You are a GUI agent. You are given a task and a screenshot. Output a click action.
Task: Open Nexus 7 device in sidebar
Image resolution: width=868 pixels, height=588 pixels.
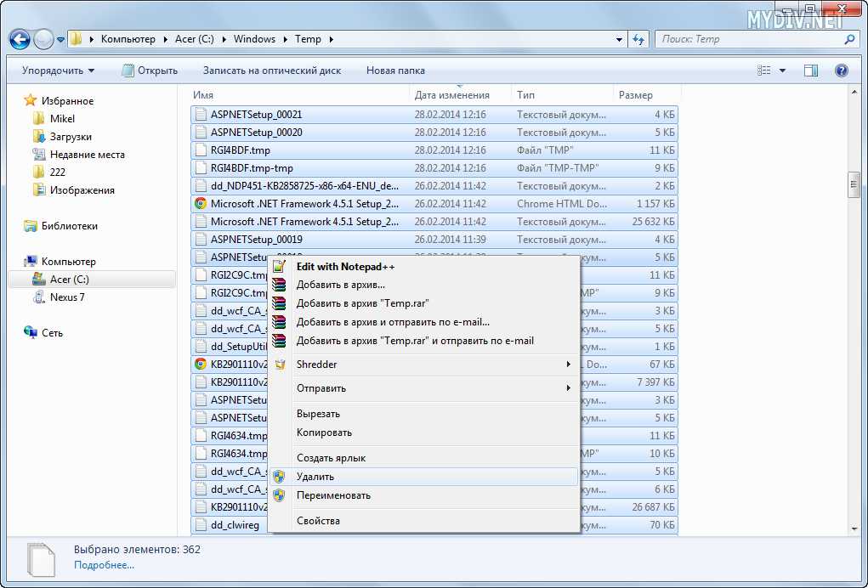[x=66, y=297]
